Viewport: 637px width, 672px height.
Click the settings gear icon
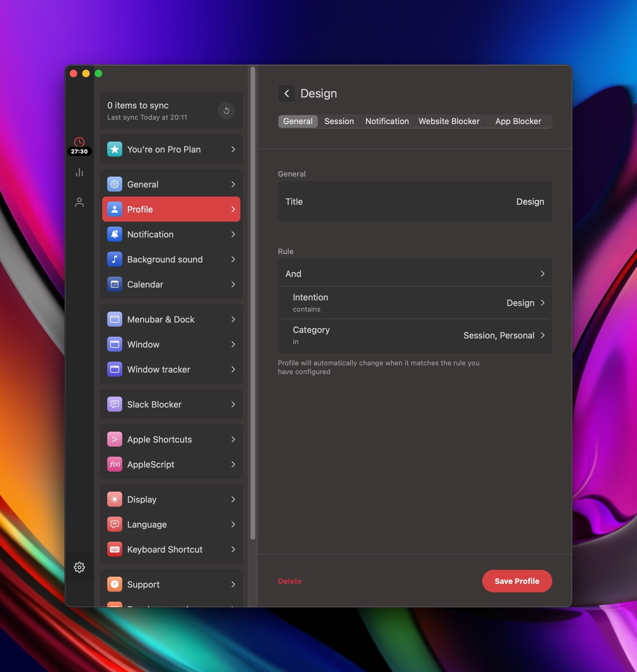click(x=79, y=567)
